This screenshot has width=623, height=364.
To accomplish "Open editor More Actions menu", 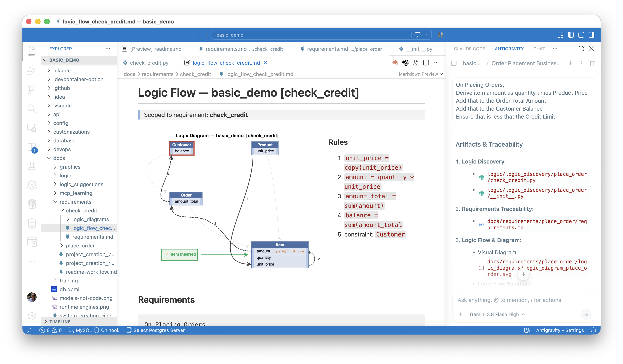I will [x=436, y=63].
